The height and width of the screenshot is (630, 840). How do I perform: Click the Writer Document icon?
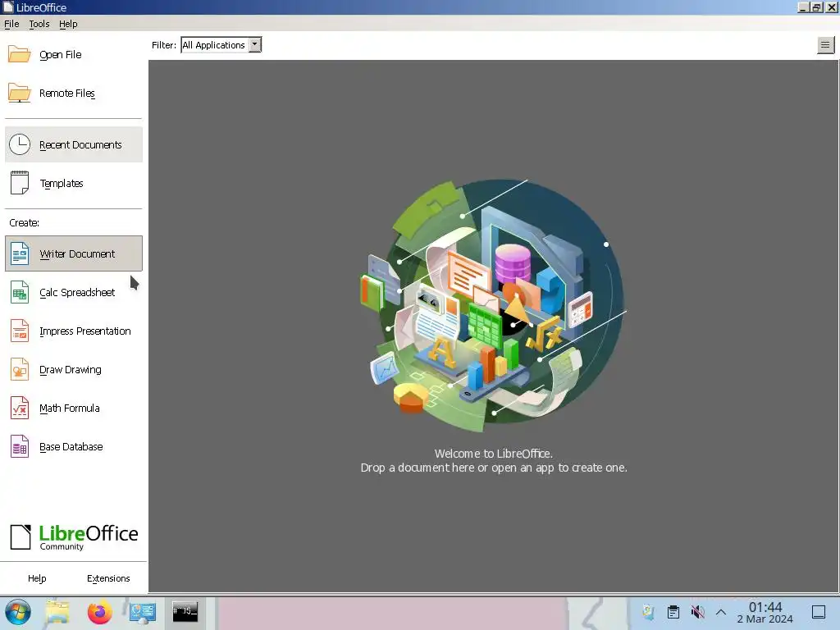pos(20,253)
